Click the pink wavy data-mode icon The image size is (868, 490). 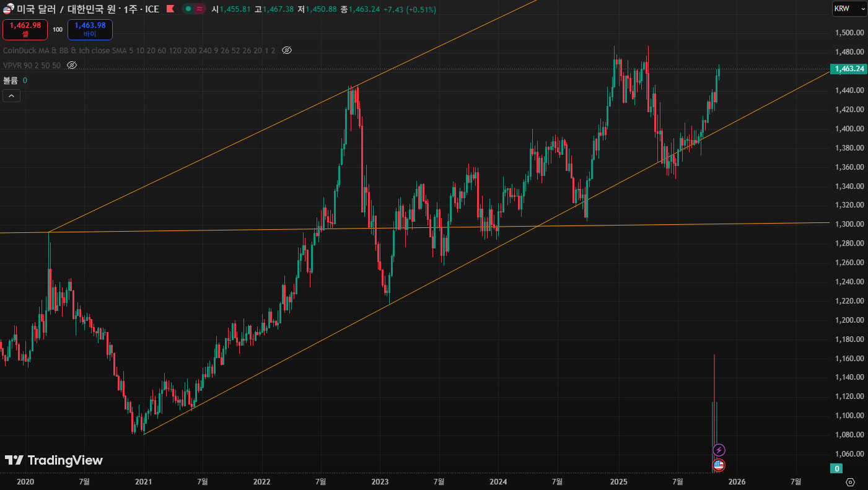point(199,9)
